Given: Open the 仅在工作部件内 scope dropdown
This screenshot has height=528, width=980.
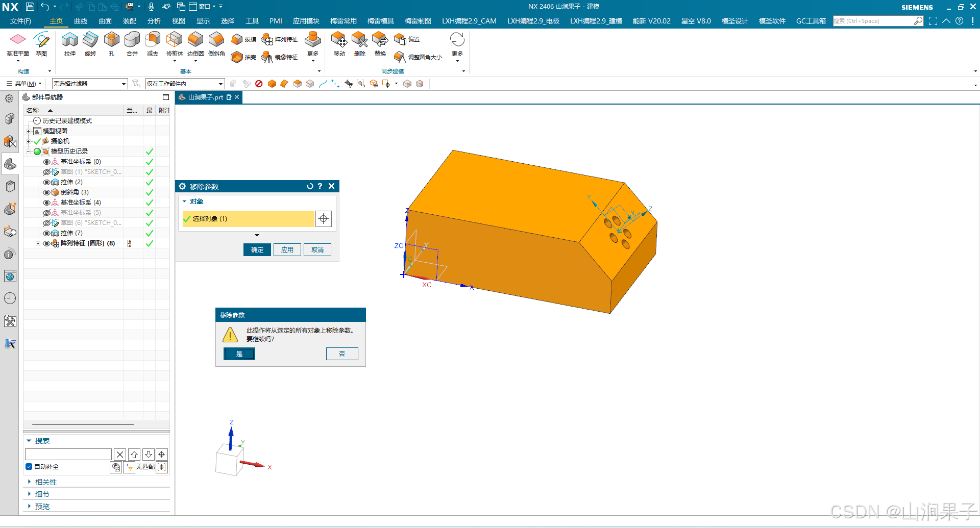Looking at the screenshot, I should tap(185, 84).
